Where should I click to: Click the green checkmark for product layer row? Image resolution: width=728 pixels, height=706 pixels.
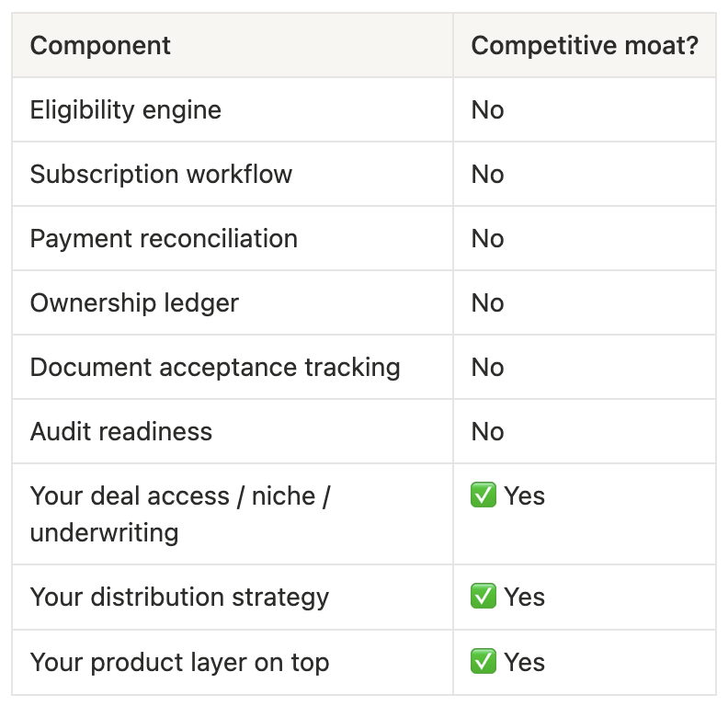point(483,662)
